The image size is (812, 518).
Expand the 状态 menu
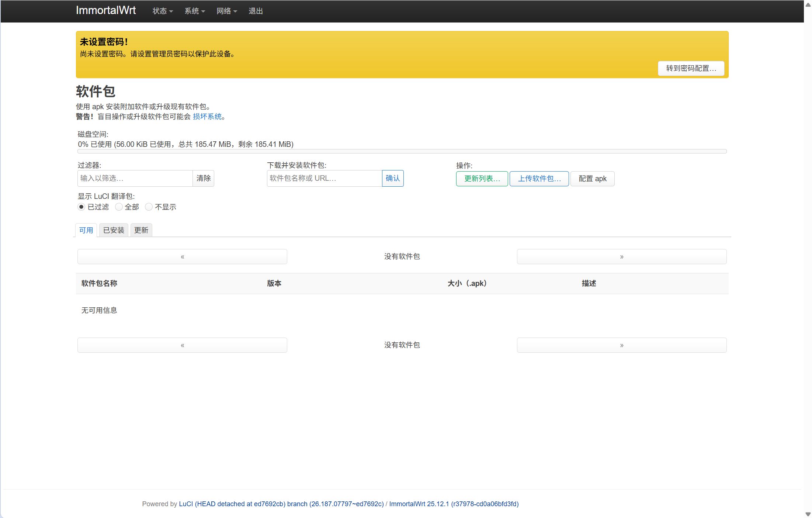point(163,11)
